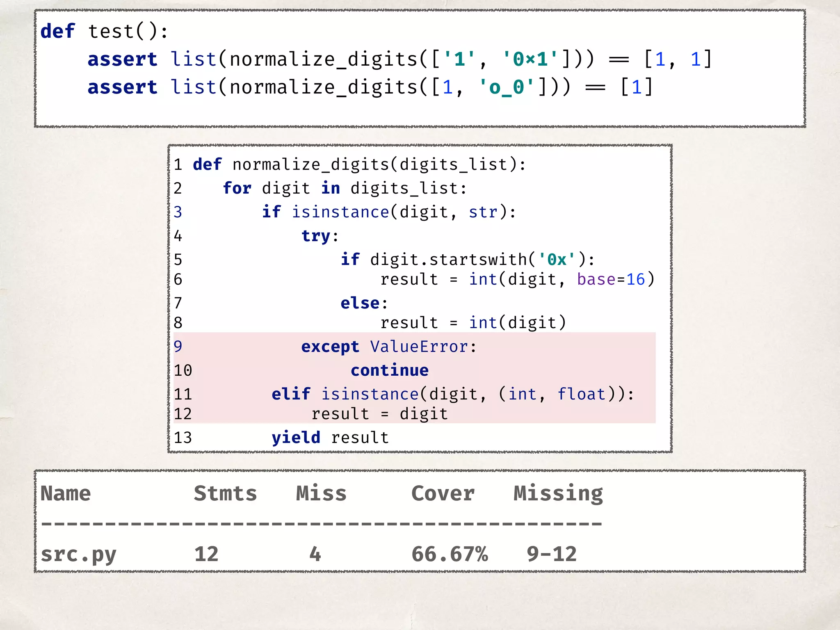Click the 'Missing' column header
This screenshot has width=840, height=630.
point(559,494)
